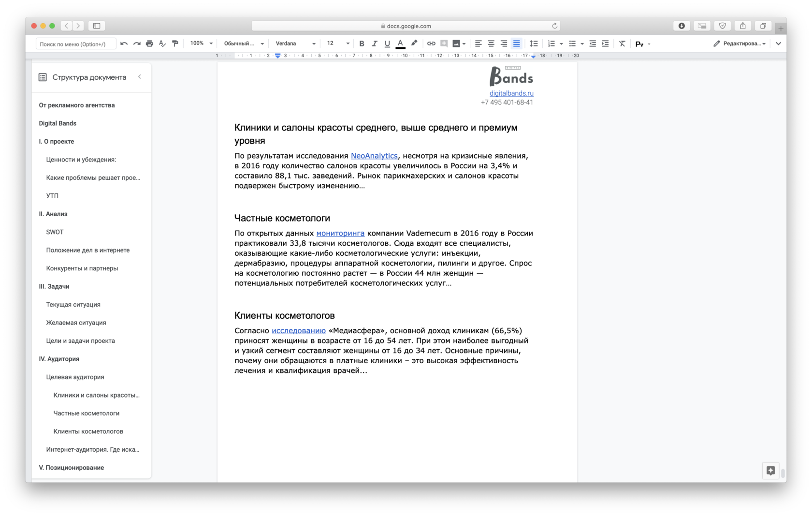
Task: Go to 'Частные косметологи' outline entry
Action: click(x=87, y=413)
